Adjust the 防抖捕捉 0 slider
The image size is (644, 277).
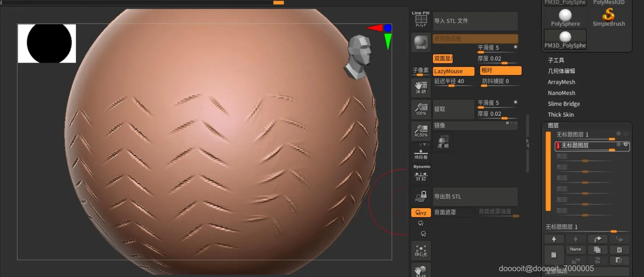pos(500,82)
